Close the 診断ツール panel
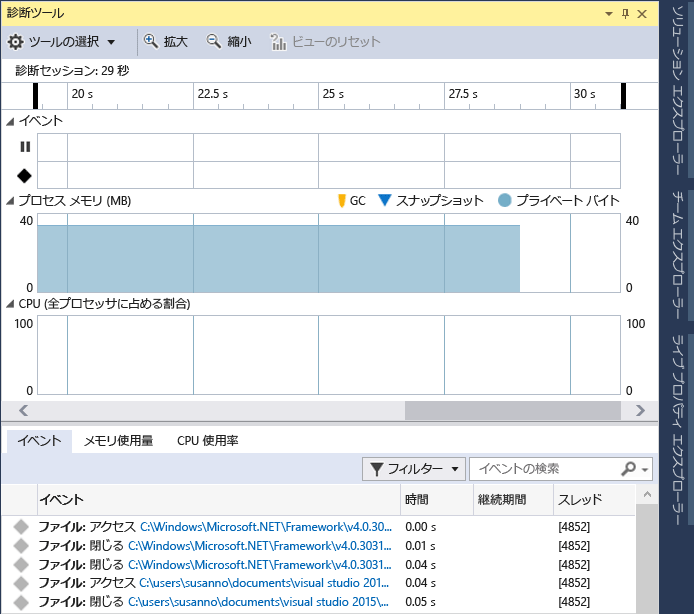This screenshot has width=694, height=614. [642, 14]
